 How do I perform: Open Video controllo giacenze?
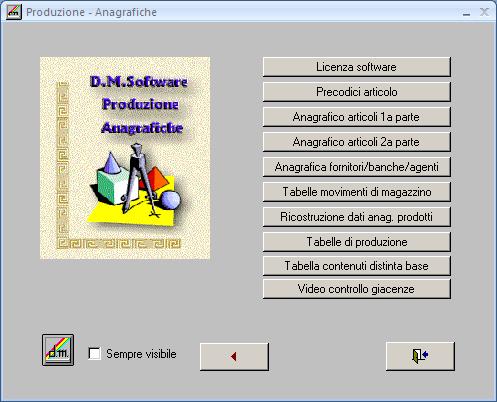click(x=357, y=289)
